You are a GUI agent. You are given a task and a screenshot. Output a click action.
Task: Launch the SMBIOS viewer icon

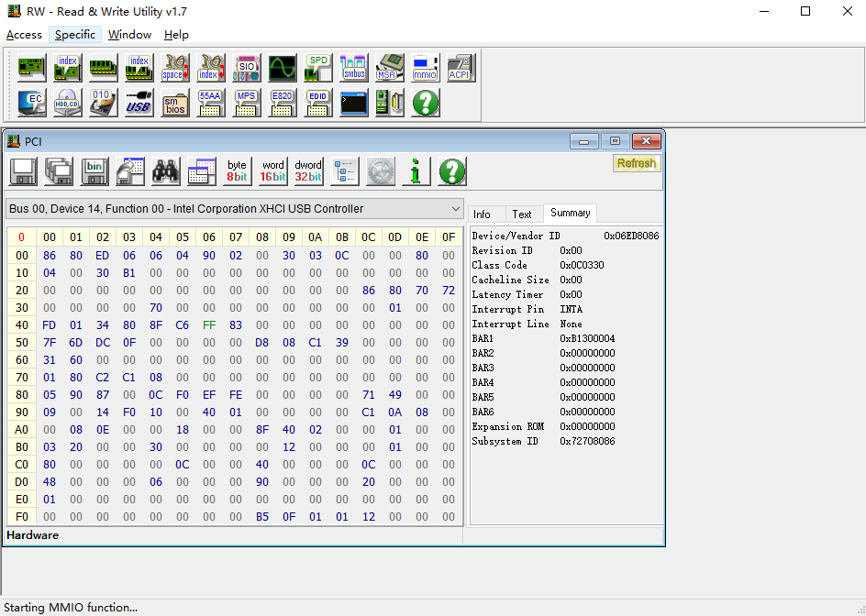point(175,103)
